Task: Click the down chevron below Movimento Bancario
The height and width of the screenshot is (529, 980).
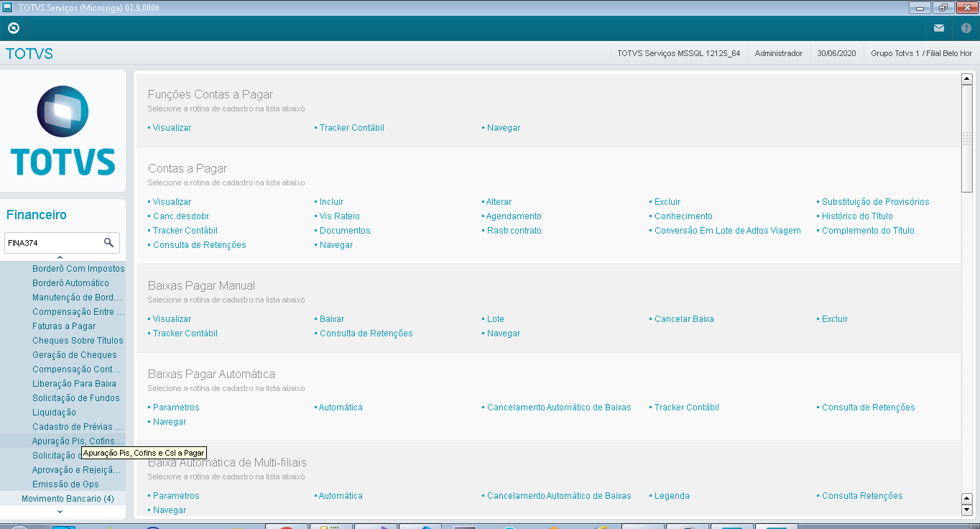Action: tap(60, 512)
